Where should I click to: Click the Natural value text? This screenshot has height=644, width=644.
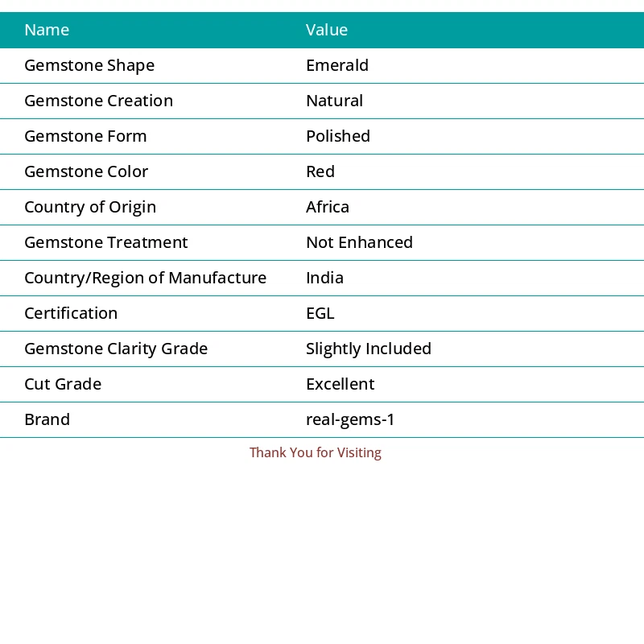(x=334, y=101)
